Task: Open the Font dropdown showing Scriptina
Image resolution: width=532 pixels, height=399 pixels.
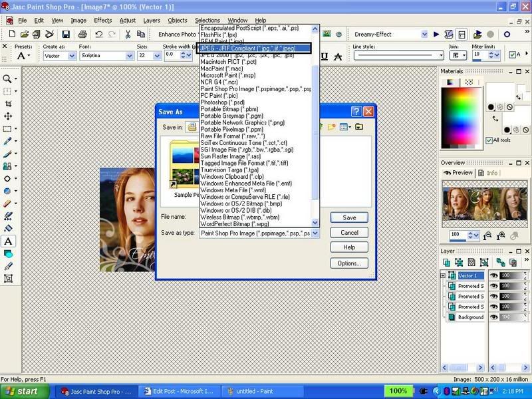Action: [130, 56]
